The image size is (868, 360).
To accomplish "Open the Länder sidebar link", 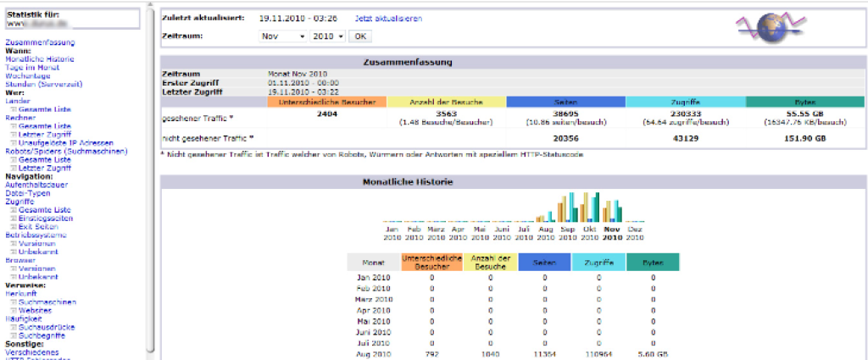I will click(18, 101).
